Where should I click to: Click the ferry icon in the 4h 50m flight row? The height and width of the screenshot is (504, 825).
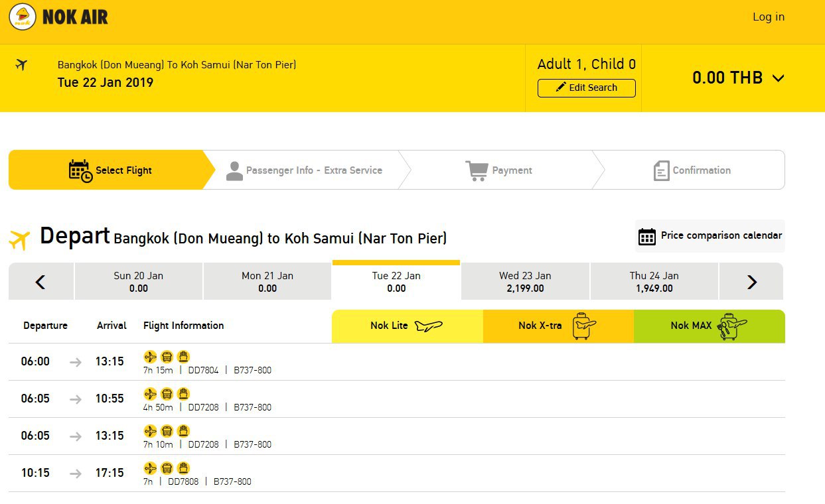click(184, 394)
